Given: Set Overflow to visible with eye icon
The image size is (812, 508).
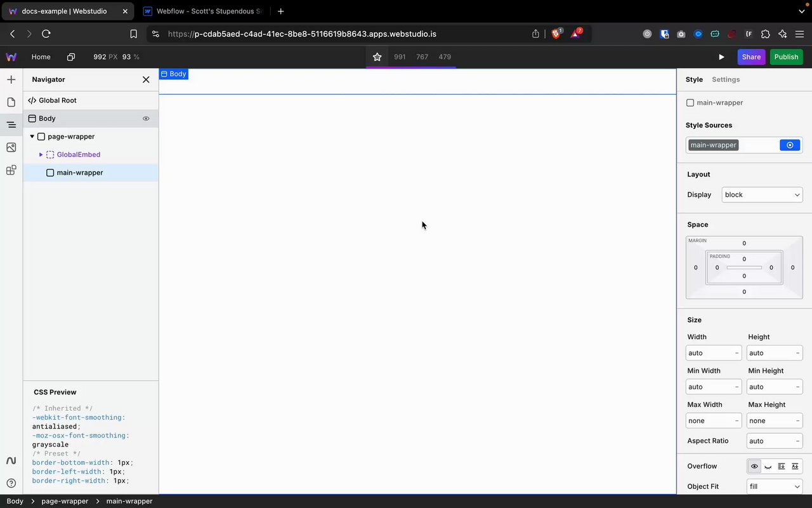Looking at the screenshot, I should pyautogui.click(x=754, y=466).
